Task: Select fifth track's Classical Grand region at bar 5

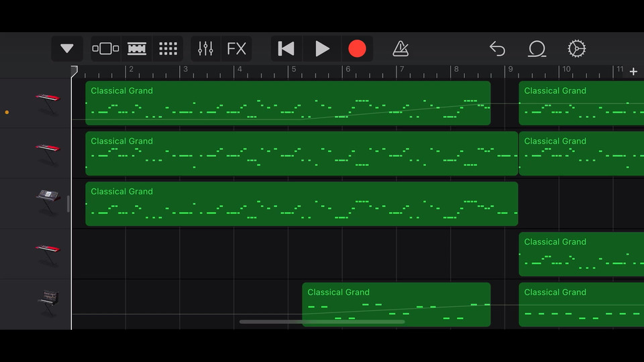Action: (396, 304)
